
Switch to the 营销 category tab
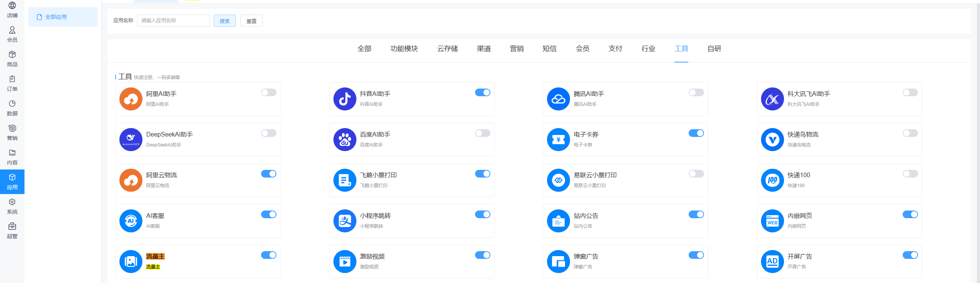517,49
